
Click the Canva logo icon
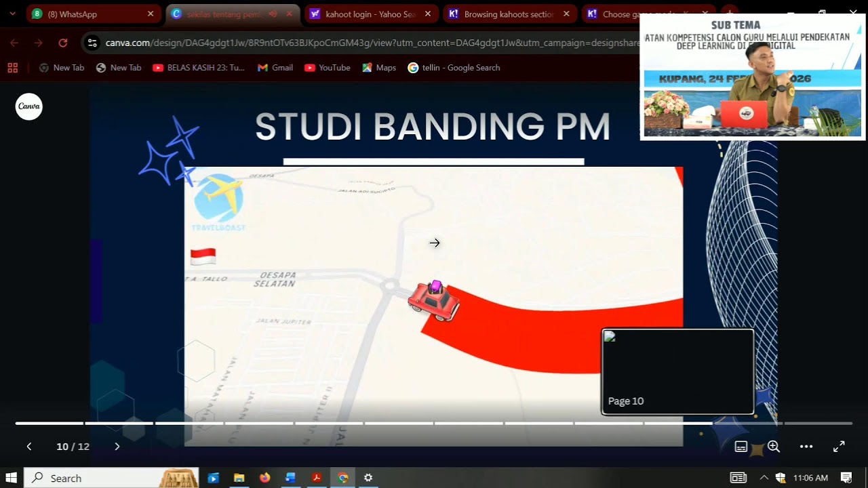[29, 106]
